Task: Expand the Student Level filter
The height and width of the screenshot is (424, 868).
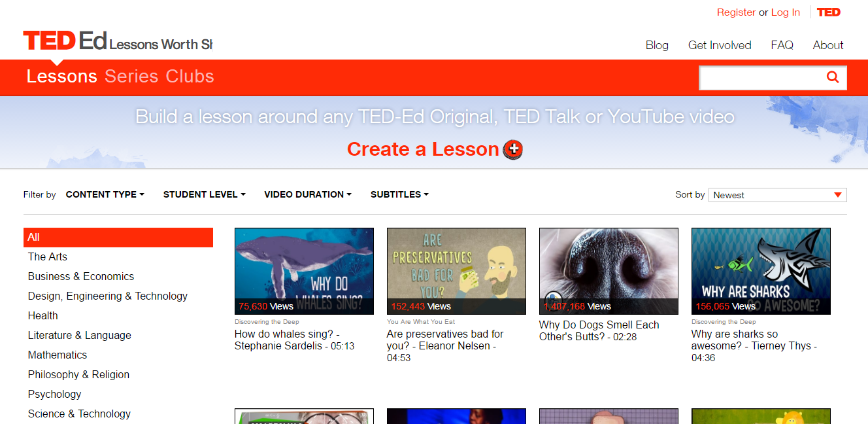Action: [x=204, y=194]
